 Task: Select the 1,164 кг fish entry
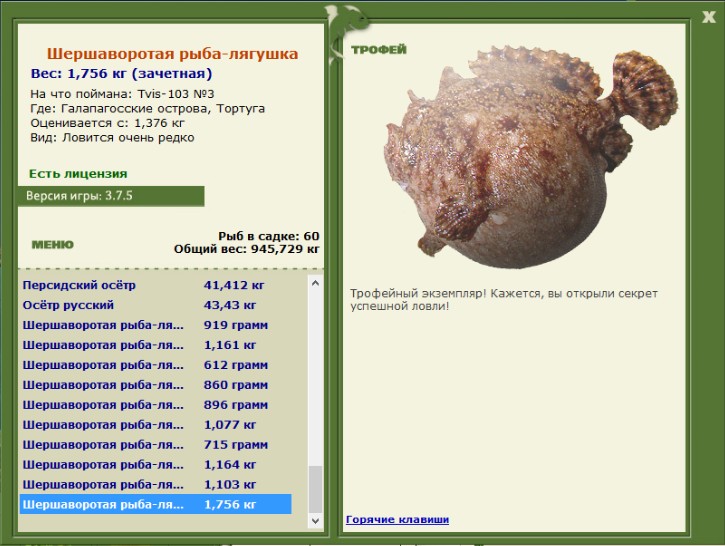pyautogui.click(x=155, y=464)
